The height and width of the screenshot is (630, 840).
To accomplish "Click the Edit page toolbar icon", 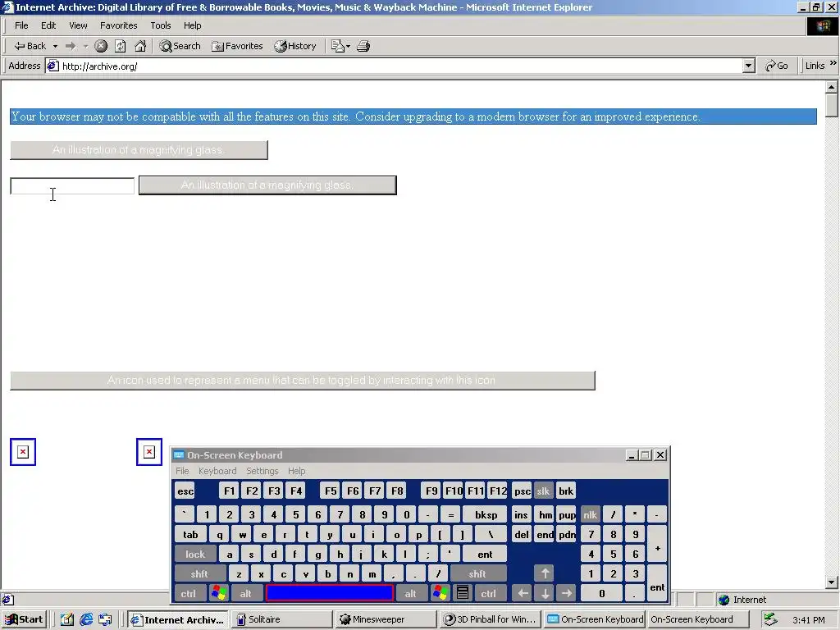I will click(x=337, y=46).
